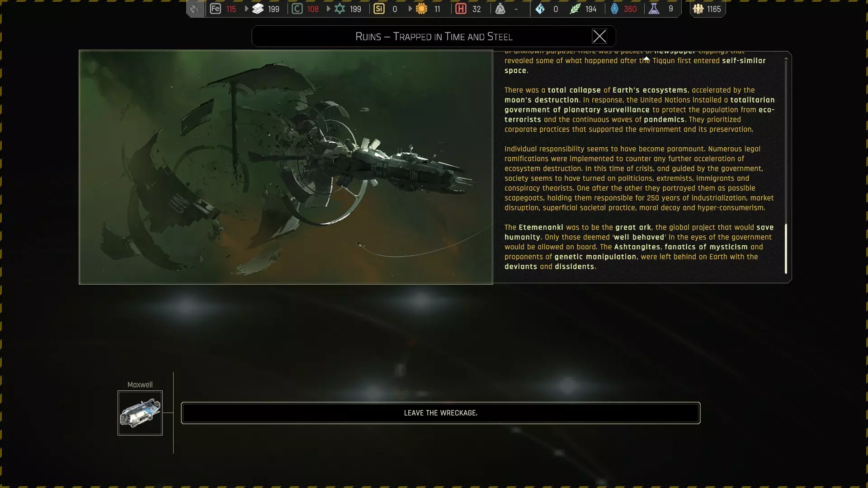Click the grey globe icon in resource bar
Viewport: 868px width, 488px height.
[x=195, y=9]
